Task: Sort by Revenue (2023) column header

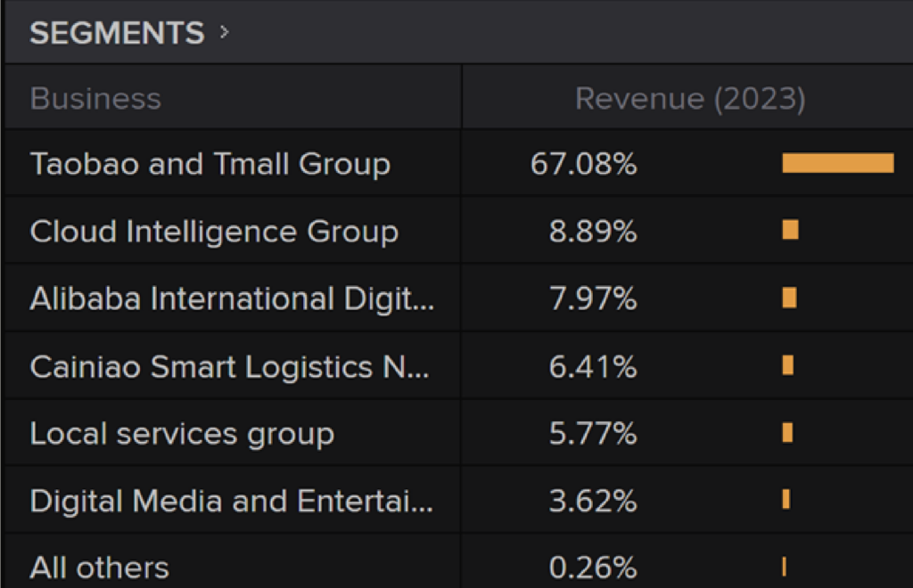Action: click(x=691, y=98)
